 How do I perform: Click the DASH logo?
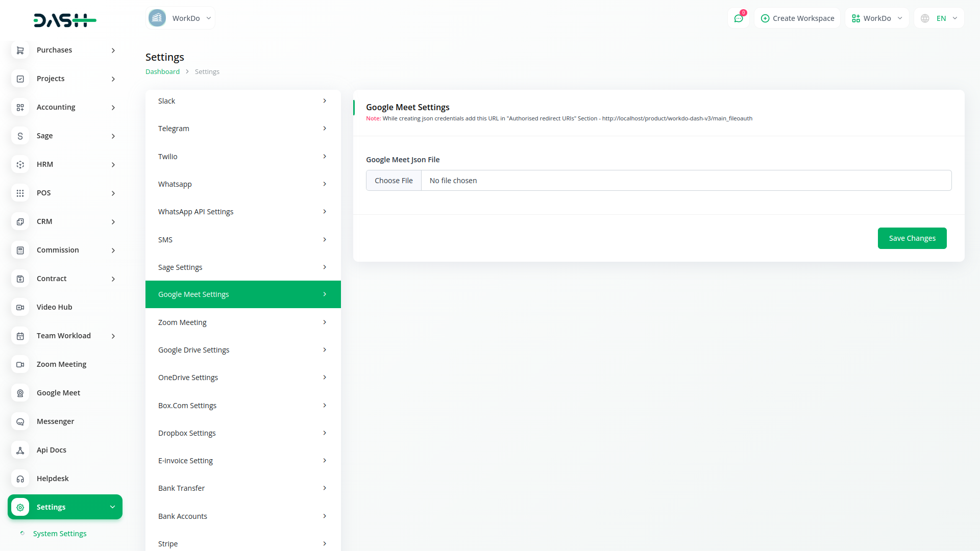65,20
